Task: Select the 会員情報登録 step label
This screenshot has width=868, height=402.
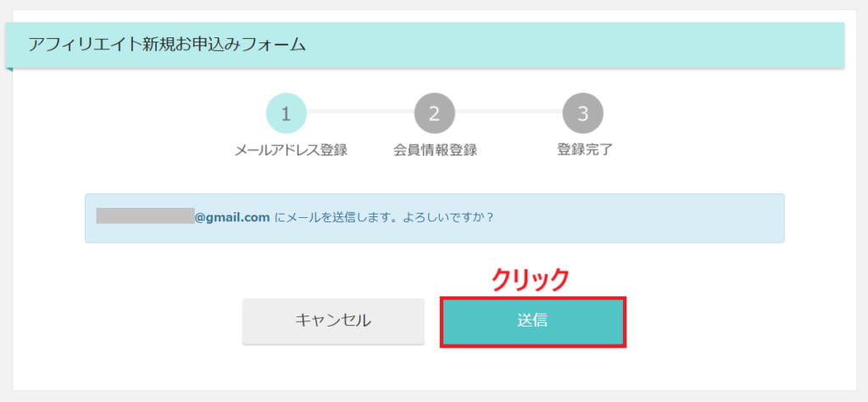Action: [x=435, y=150]
